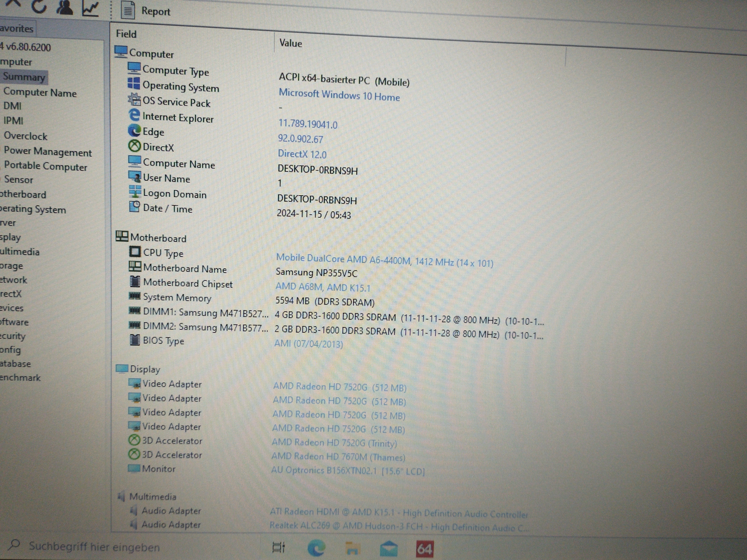
Task: Open the Mail app from taskbar
Action: click(x=388, y=549)
